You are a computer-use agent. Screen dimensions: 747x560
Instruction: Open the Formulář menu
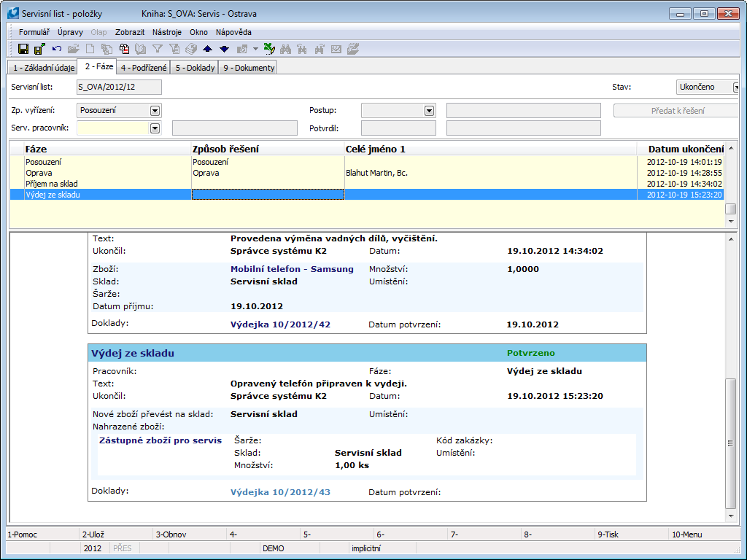click(x=34, y=32)
